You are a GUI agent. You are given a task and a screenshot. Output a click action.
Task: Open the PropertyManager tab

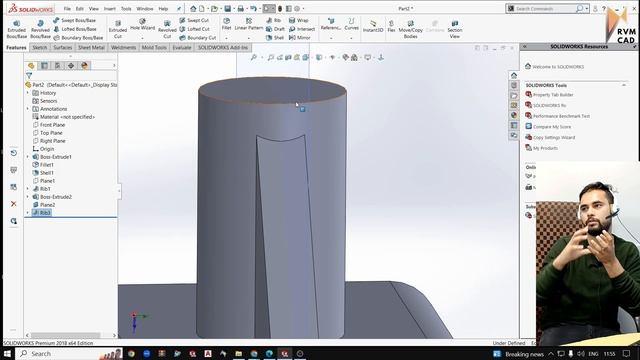click(44, 66)
